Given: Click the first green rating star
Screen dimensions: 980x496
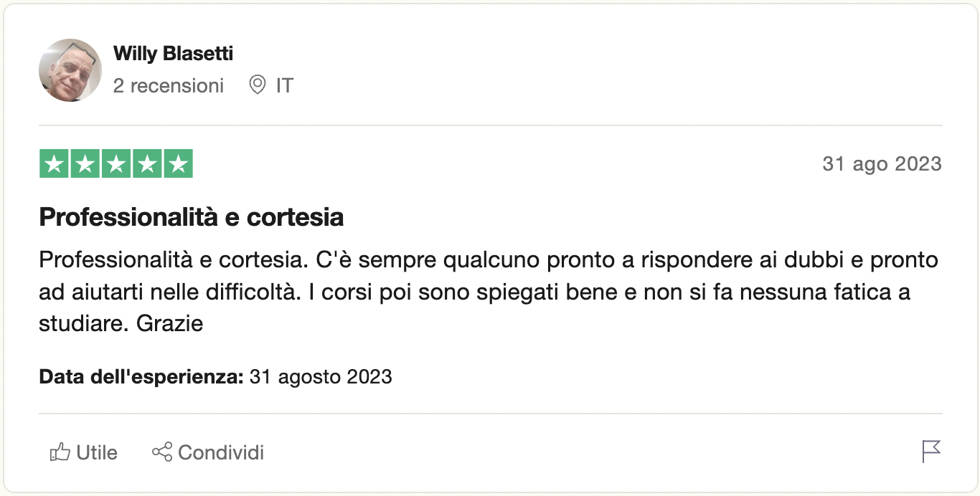Looking at the screenshot, I should 54,164.
